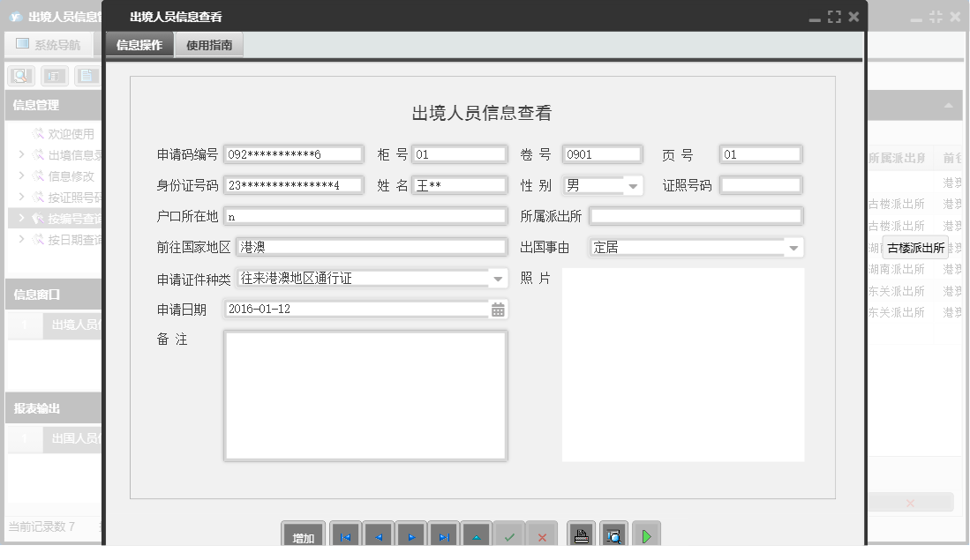This screenshot has width=970, height=560.
Task: Go to the previous record
Action: click(x=378, y=536)
